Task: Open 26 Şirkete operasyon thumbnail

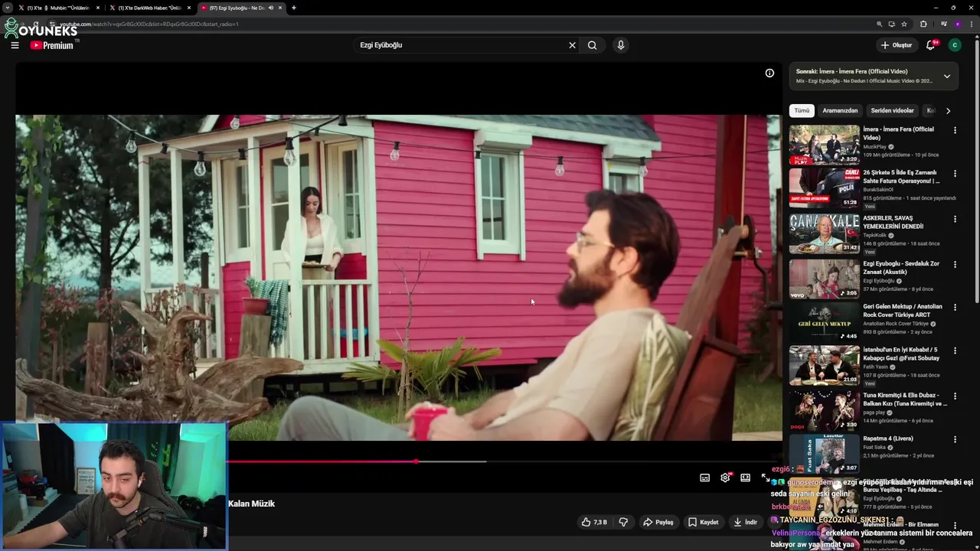Action: (825, 188)
